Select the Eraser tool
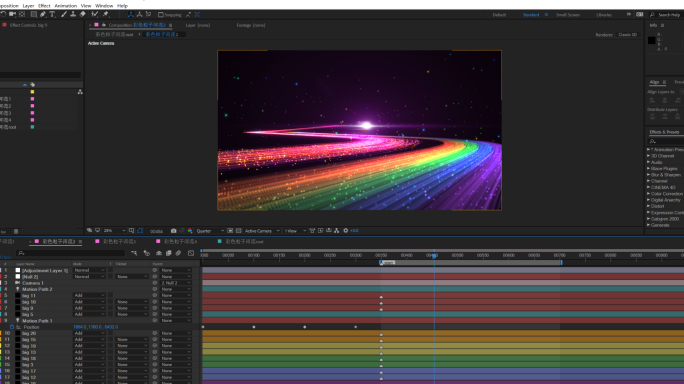This screenshot has height=384, width=684. click(82, 14)
